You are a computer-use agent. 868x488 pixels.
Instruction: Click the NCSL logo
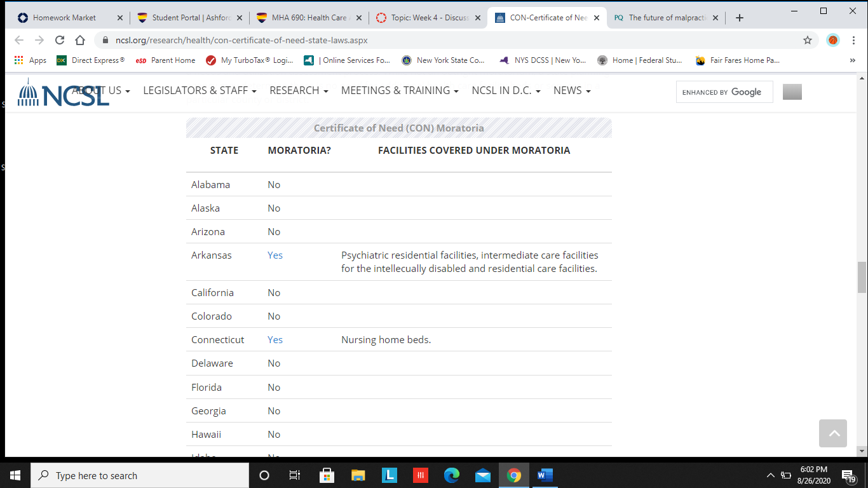(62, 93)
